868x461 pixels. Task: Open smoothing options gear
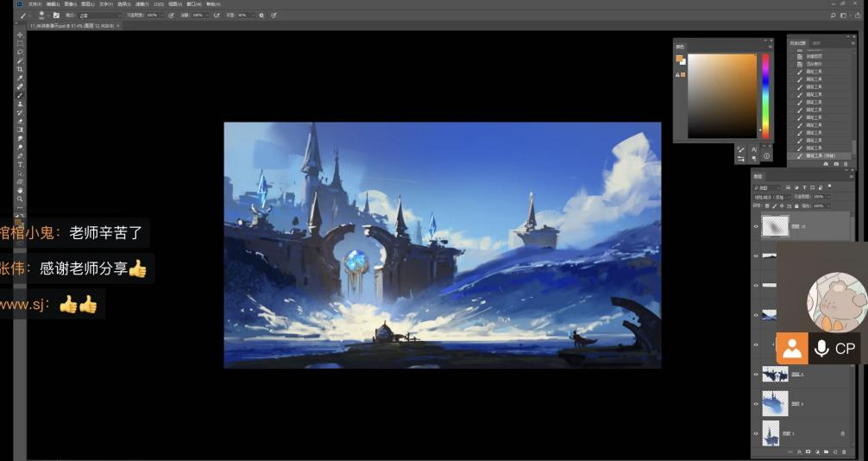tap(261, 16)
